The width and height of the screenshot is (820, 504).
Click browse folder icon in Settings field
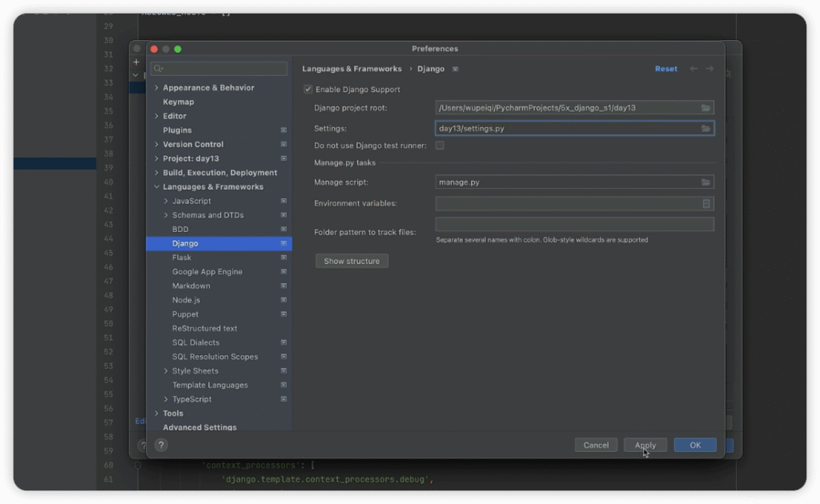(x=705, y=129)
